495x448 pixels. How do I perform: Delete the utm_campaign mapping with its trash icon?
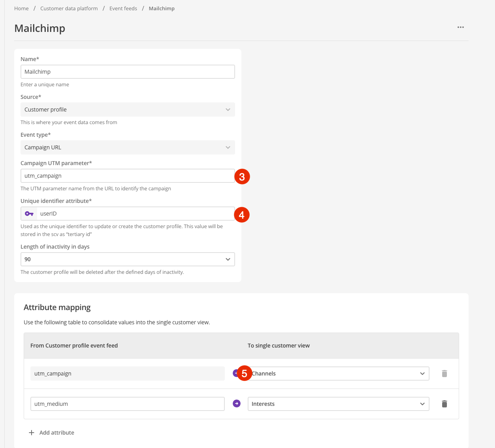tap(444, 374)
